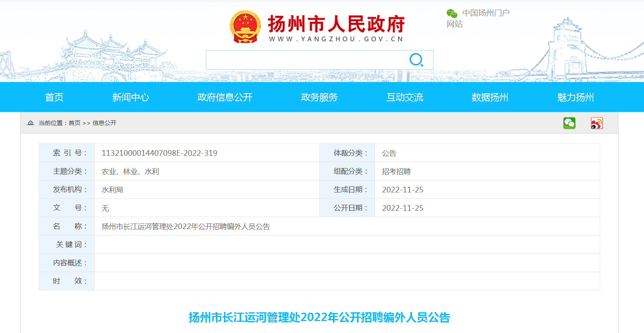The image size is (644, 333).
Task: Navigate to 数据扬州 section
Action: tap(490, 97)
